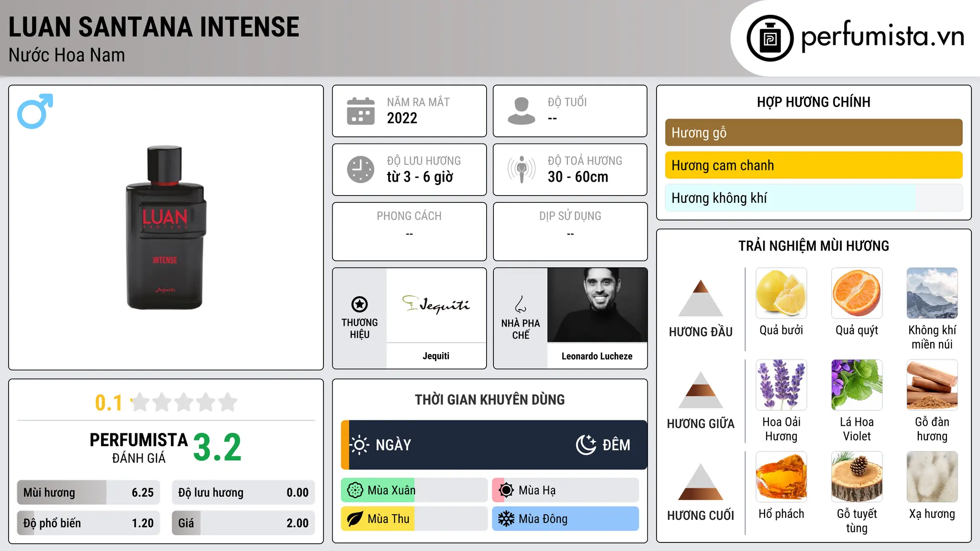980x551 pixels.
Task: Open the Hoa Oải Hương note image
Action: 781,385
